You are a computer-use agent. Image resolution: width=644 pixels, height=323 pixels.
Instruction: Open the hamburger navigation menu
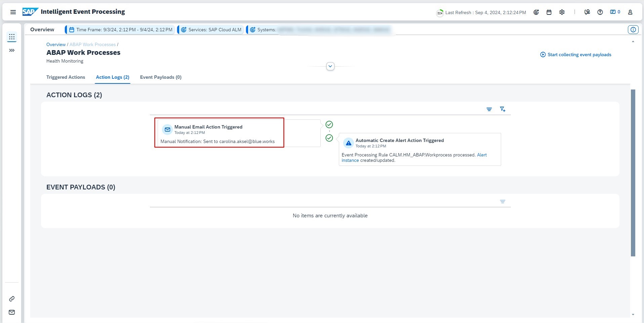pyautogui.click(x=13, y=12)
